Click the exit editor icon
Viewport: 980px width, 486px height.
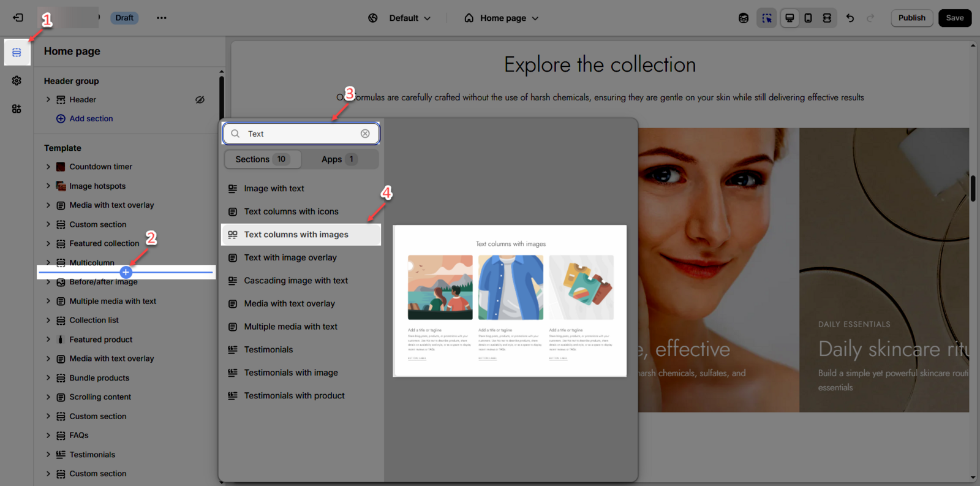18,18
